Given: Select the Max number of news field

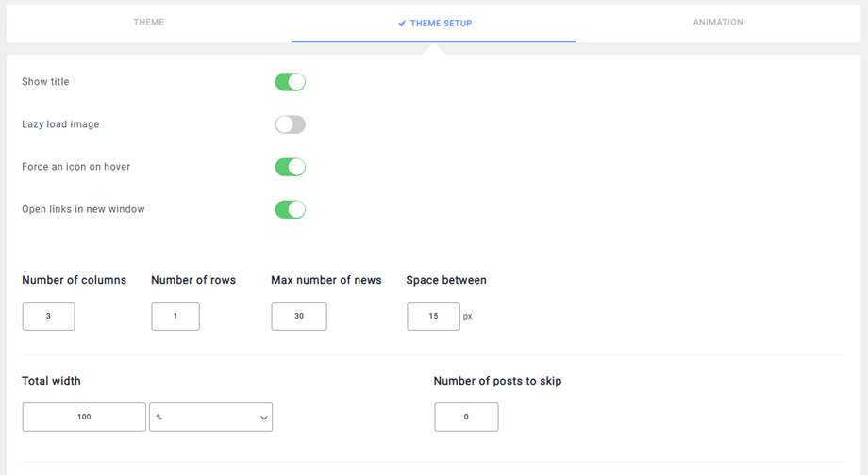Looking at the screenshot, I should [299, 317].
